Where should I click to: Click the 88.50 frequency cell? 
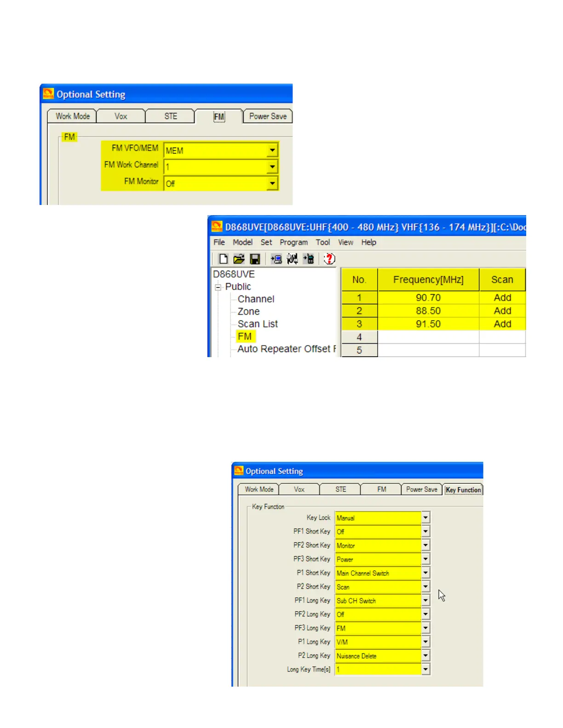[x=428, y=311]
